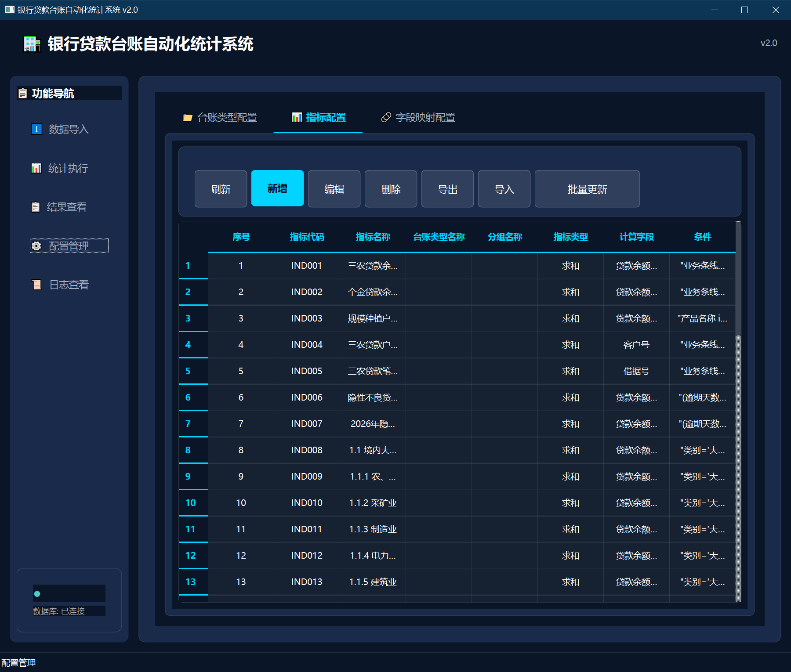791x672 pixels.
Task: Click the folder icon on 台账类型配置 tab
Action: coord(188,118)
